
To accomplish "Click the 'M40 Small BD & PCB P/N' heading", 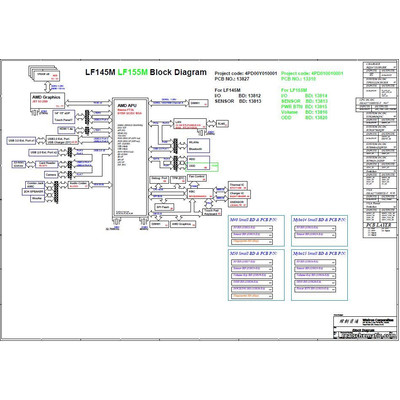I will click(x=254, y=220).
